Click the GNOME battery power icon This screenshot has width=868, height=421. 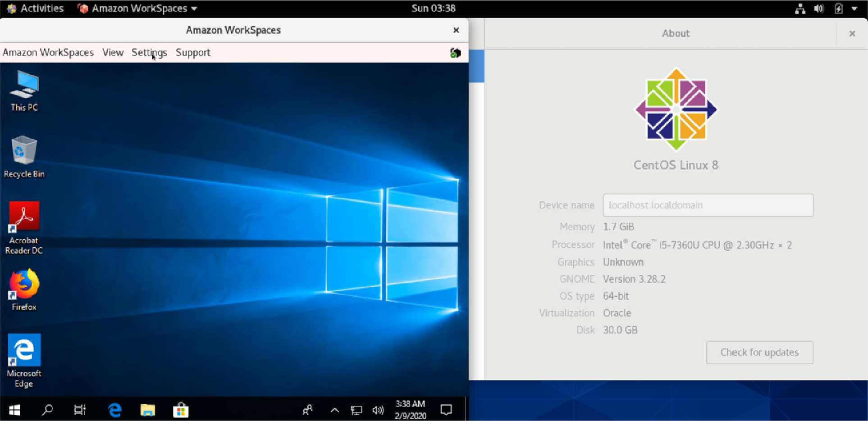(x=838, y=8)
